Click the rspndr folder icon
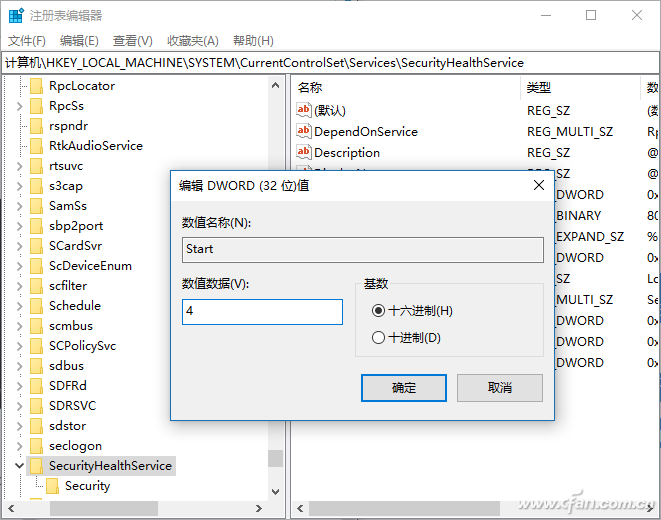 point(37,126)
